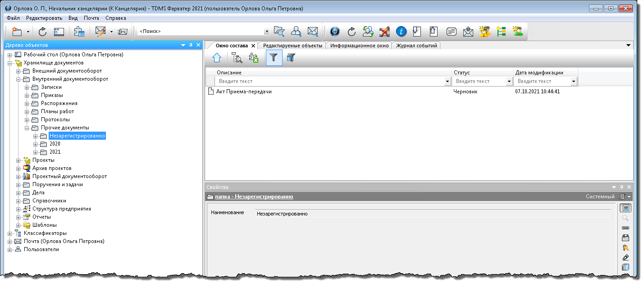Toggle the funnel filter button
Screen dimensions: 644x284
[x=274, y=58]
